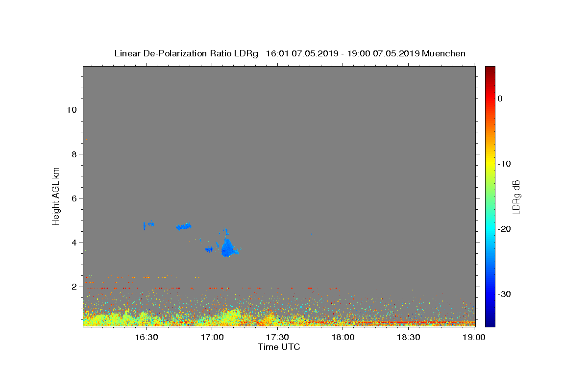Click the 'LDRg dB' colorbar label
This screenshot has width=588, height=392.
515,196
